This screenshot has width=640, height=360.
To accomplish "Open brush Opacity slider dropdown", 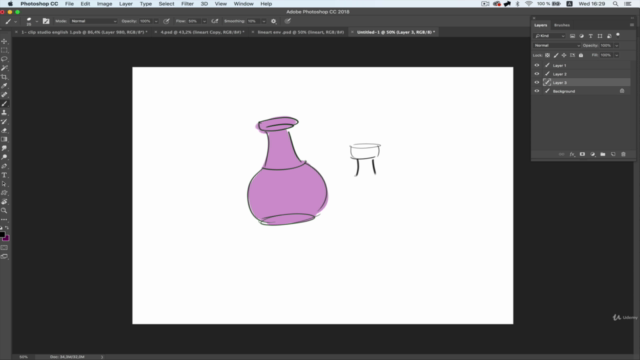I will tap(156, 21).
